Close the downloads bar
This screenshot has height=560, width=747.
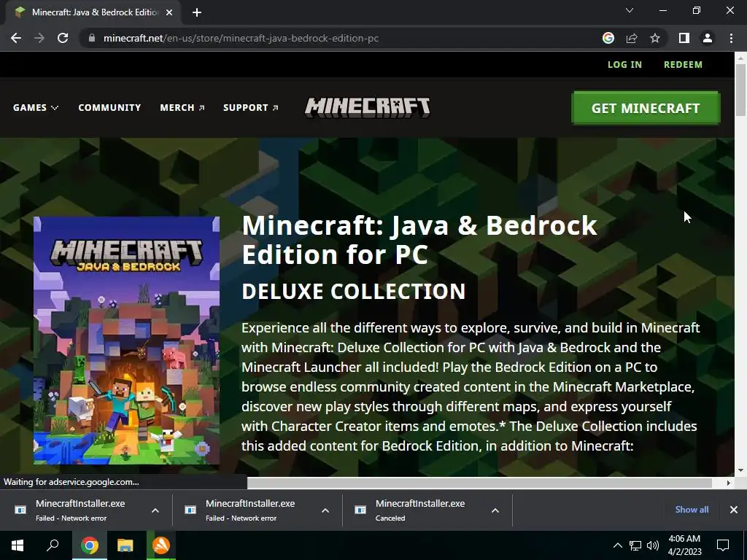point(734,510)
